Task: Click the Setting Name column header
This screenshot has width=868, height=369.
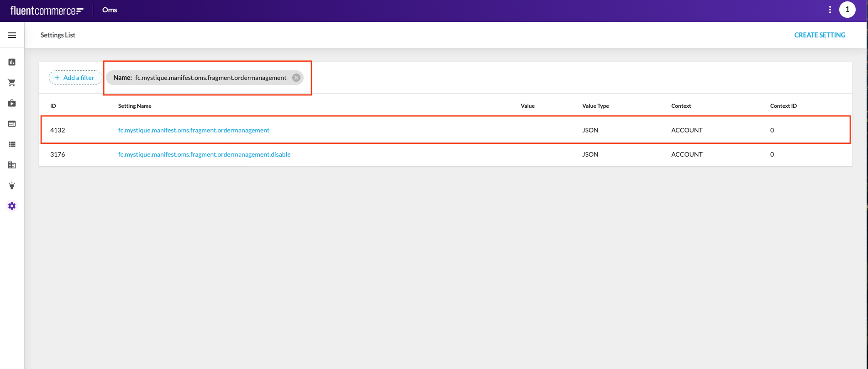Action: pos(135,106)
